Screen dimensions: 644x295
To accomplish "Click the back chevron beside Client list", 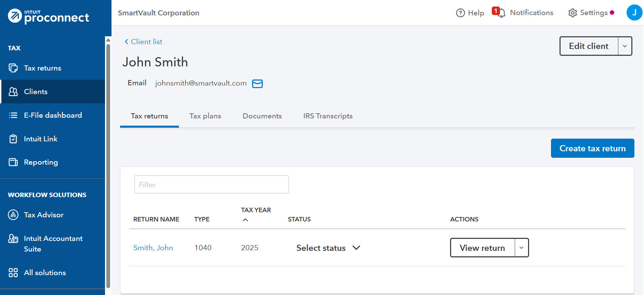I will pos(126,42).
